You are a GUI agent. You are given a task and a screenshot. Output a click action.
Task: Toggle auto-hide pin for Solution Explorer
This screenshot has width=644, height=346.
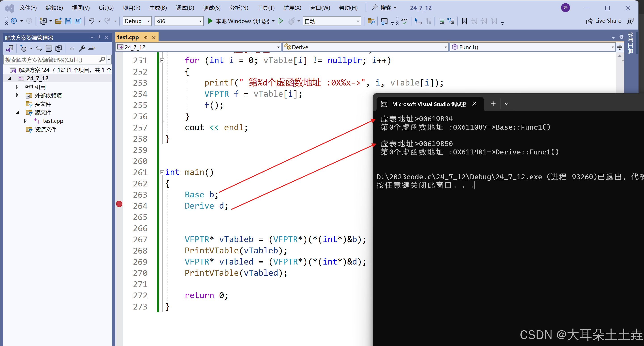[x=99, y=38]
